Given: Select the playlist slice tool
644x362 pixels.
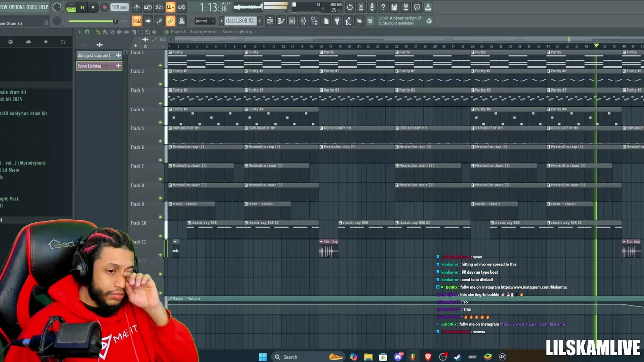Looking at the screenshot, I should tap(133, 32).
